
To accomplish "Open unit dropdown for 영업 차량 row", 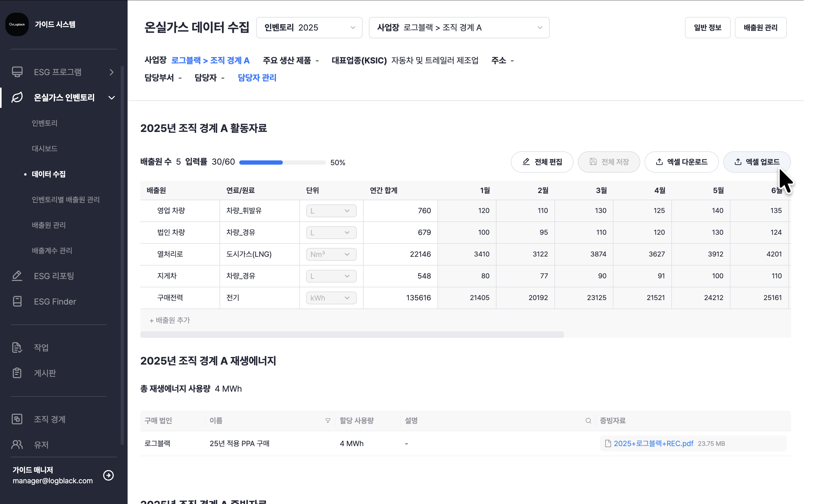I will 331,211.
